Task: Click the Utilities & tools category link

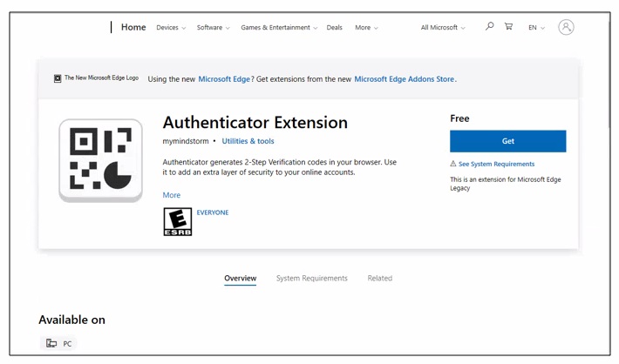Action: (248, 141)
